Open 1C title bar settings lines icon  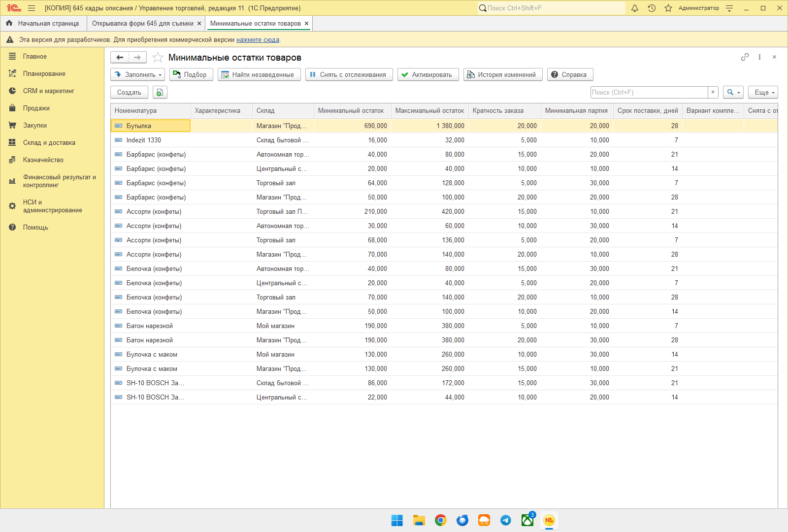[729, 8]
